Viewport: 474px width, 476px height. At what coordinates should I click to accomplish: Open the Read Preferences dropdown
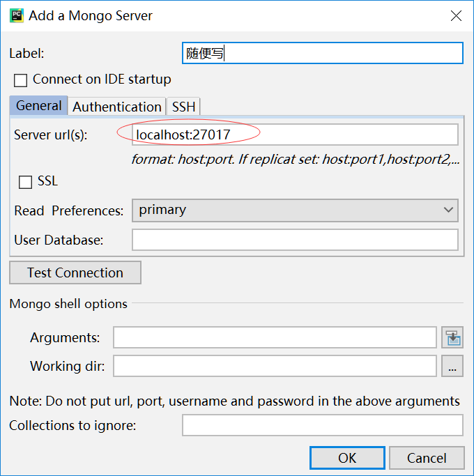(294, 210)
